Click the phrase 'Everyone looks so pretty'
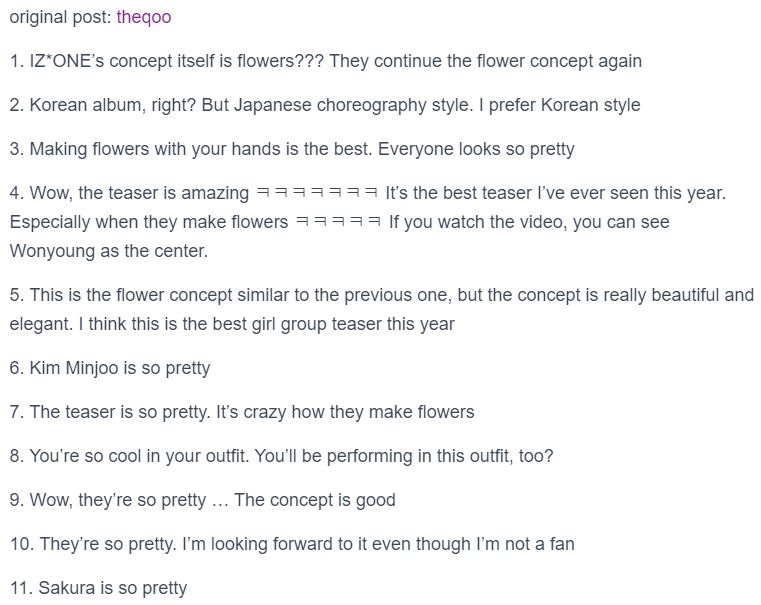 pos(476,149)
